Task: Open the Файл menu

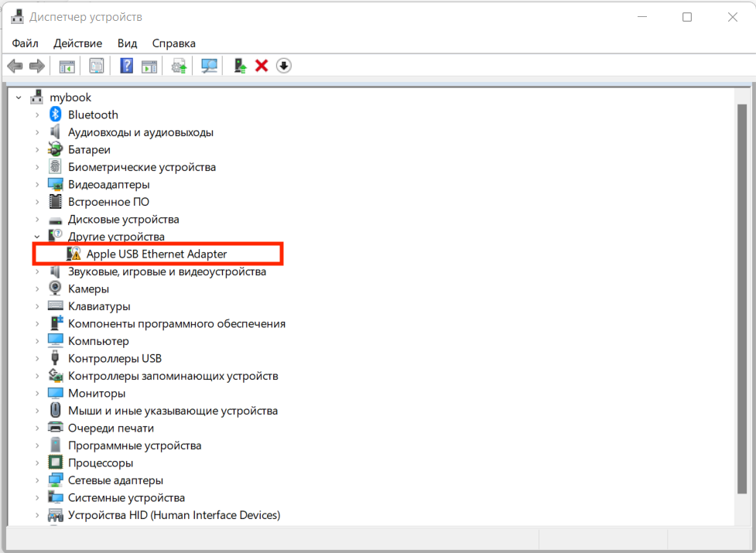Action: tap(24, 43)
